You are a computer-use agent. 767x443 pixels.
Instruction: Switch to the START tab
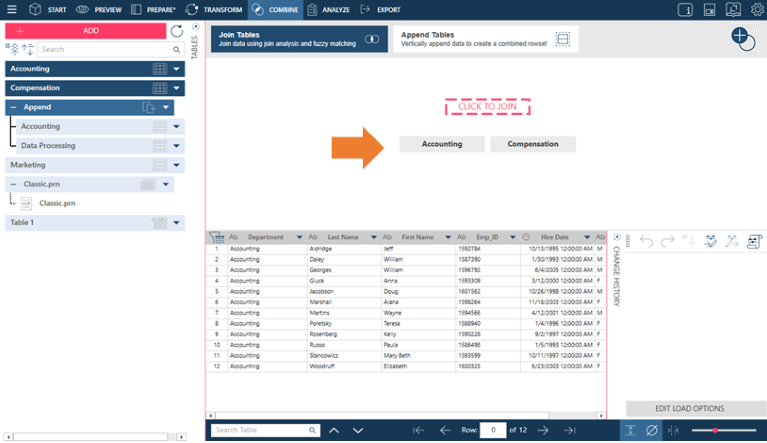(47, 9)
